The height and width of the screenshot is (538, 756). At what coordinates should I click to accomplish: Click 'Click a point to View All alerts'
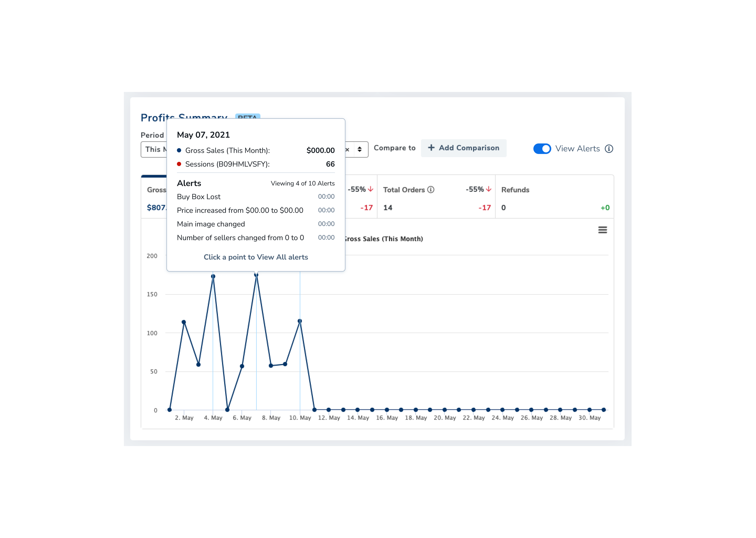[256, 257]
